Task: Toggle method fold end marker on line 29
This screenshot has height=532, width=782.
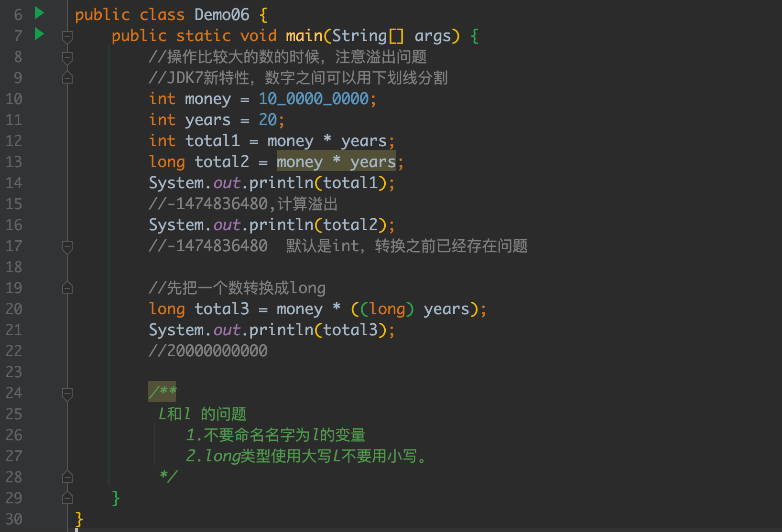Action: point(67,498)
